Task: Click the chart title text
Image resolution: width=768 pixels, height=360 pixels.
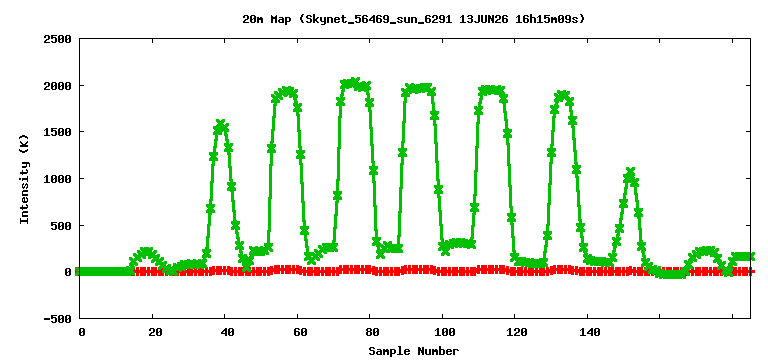Action: 413,20
